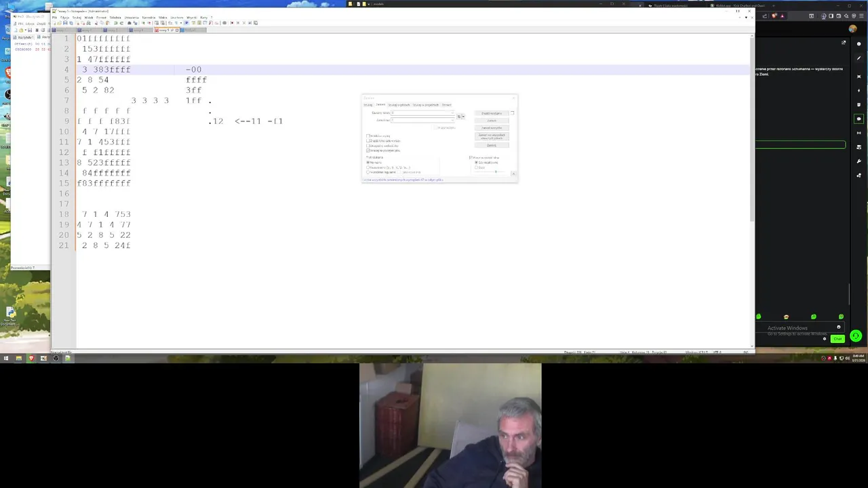Image resolution: width=868 pixels, height=488 pixels.
Task: Open the Plik menu
Action: pyautogui.click(x=54, y=18)
